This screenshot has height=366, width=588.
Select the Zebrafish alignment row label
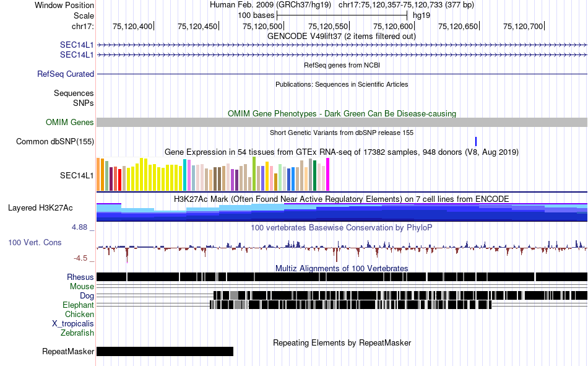pos(77,333)
